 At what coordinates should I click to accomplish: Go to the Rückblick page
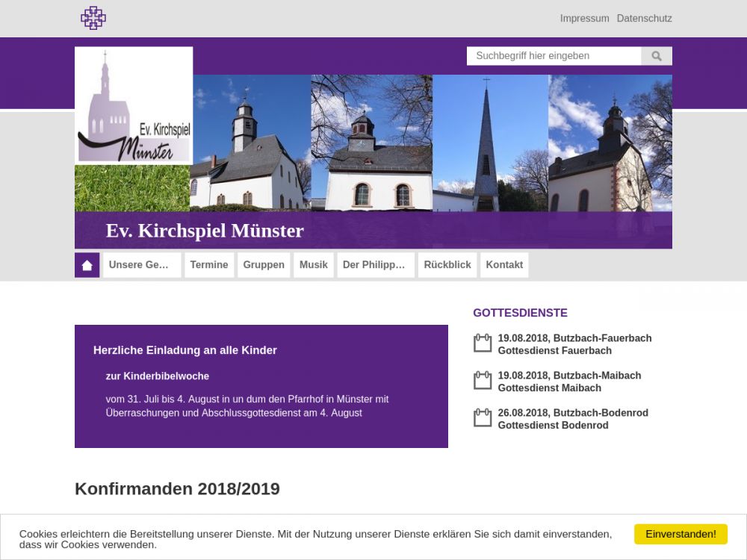[x=447, y=265]
